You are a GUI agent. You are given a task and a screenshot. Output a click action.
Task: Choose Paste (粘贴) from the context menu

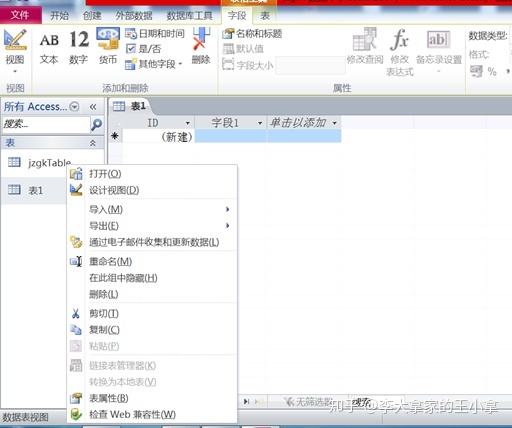[153, 346]
